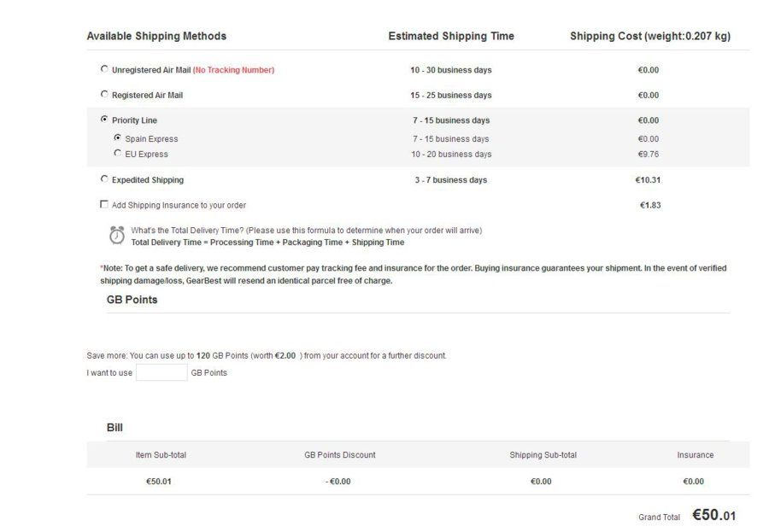
Task: Click the No Tracking Number warning text
Action: pos(233,70)
